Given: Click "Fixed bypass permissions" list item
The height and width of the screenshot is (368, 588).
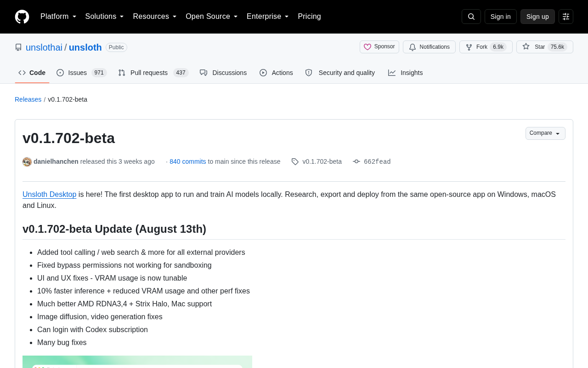Looking at the screenshot, I should tap(124, 265).
